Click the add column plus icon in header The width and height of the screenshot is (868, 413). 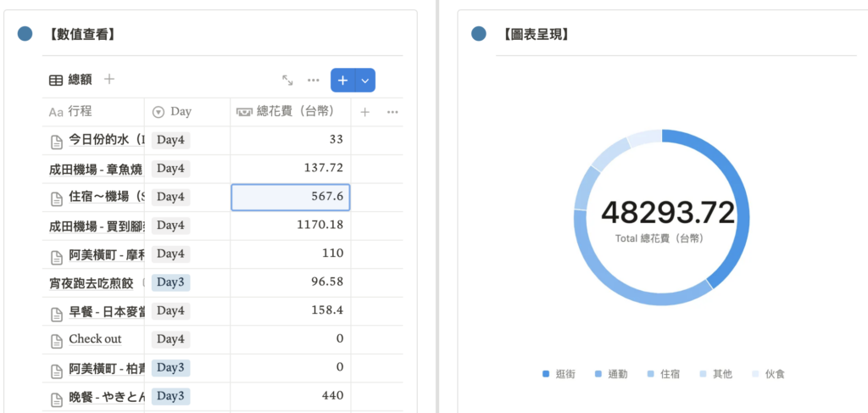point(365,112)
